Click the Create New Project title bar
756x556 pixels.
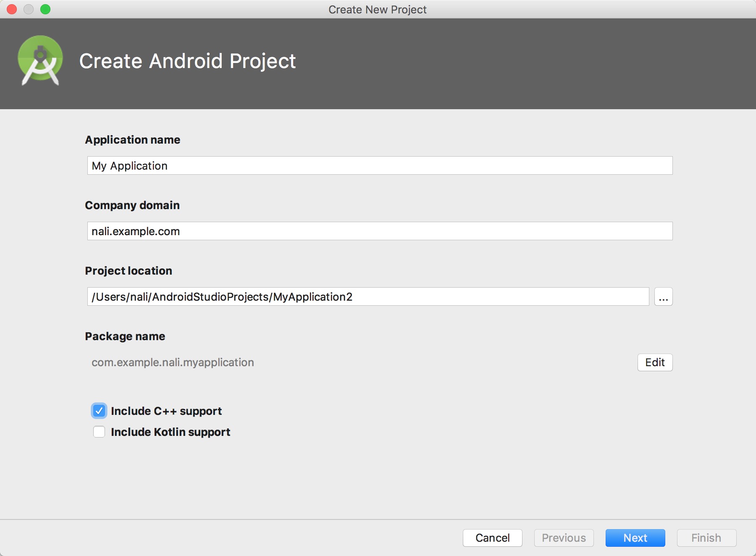tap(377, 9)
